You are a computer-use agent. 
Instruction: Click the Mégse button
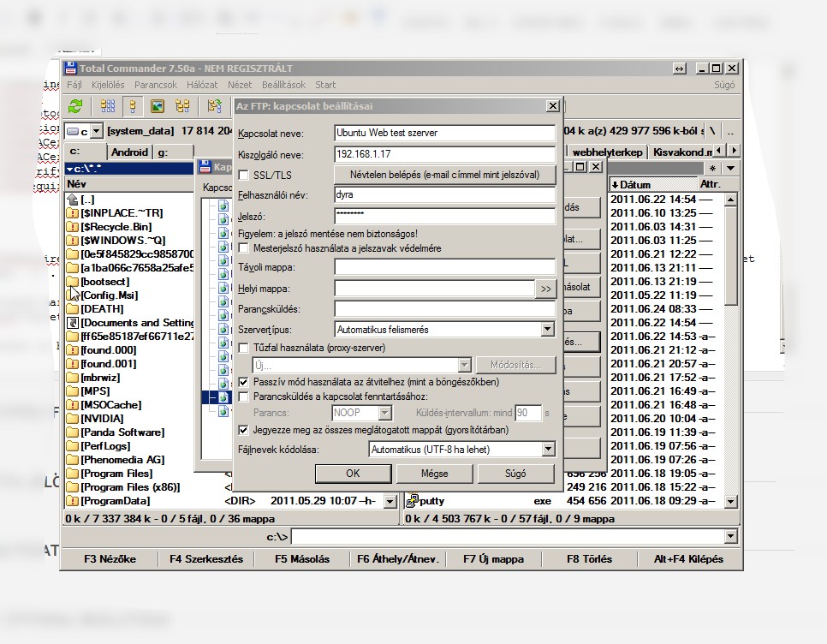pyautogui.click(x=435, y=474)
